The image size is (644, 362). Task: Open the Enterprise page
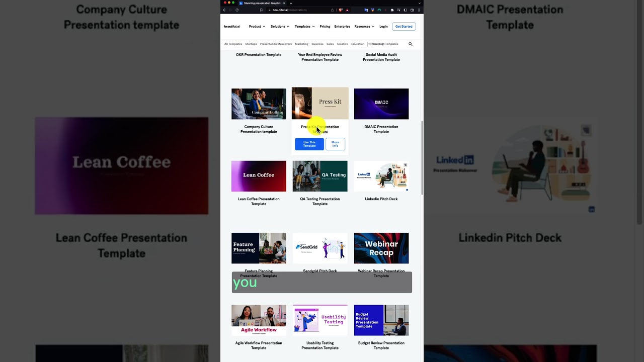[342, 27]
